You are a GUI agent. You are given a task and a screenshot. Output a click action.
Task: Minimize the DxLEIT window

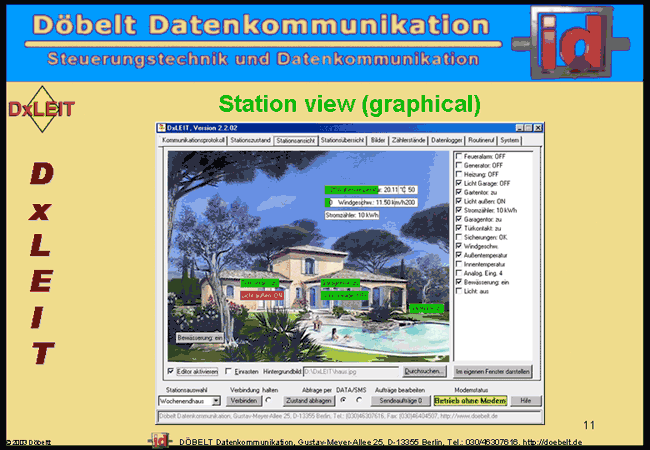pyautogui.click(x=520, y=128)
